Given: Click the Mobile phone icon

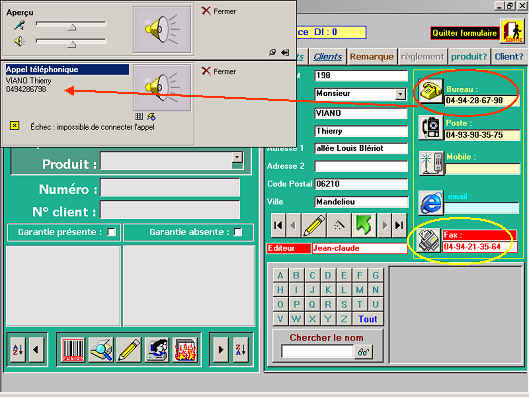Looking at the screenshot, I should (431, 163).
